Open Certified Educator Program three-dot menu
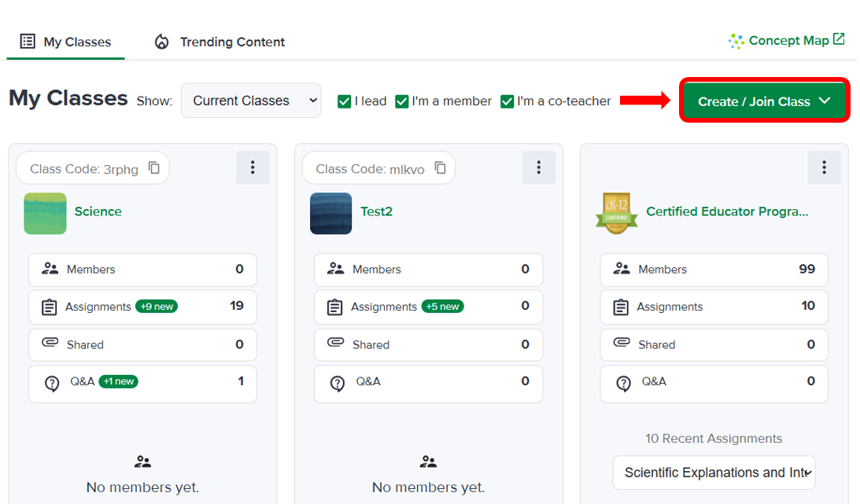 pyautogui.click(x=825, y=167)
